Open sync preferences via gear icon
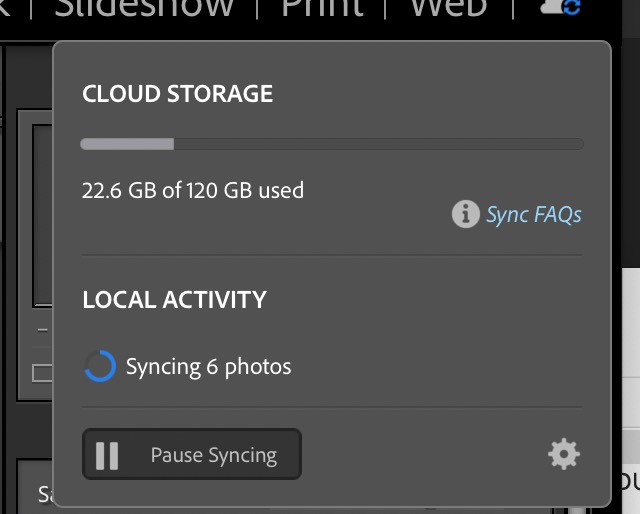Screen dimensions: 640x514 pyautogui.click(x=564, y=455)
